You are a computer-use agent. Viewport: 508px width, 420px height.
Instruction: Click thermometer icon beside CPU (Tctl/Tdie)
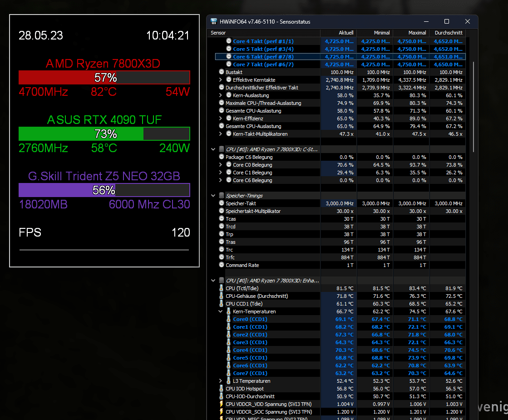[221, 288]
